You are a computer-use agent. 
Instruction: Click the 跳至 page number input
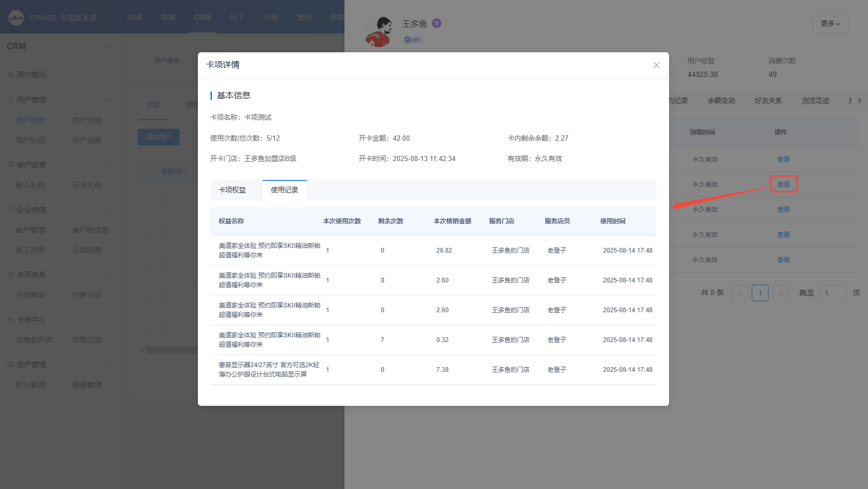pos(832,293)
